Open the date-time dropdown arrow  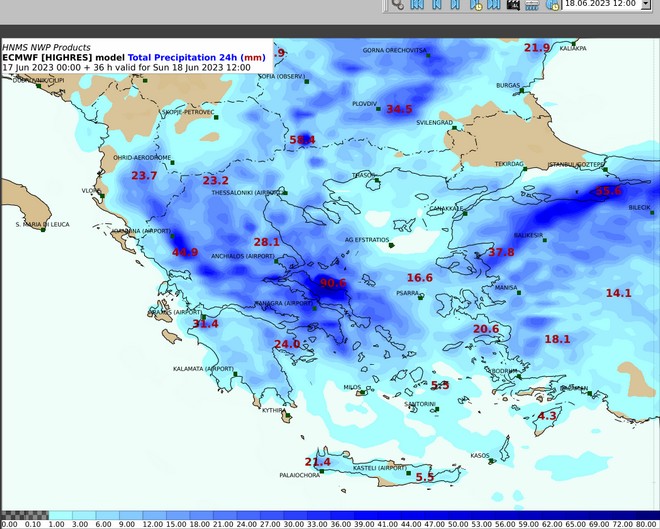point(645,4)
